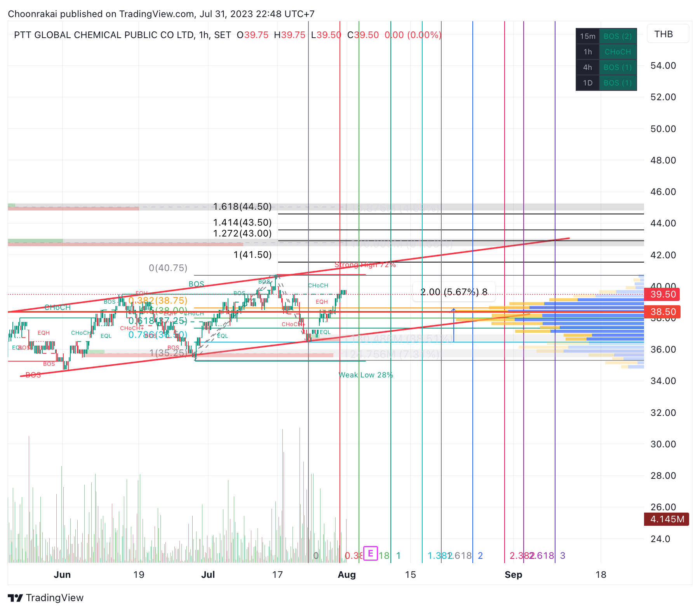Image resolution: width=700 pixels, height=612 pixels.
Task: Click the 30.00 price scale label
Action: click(x=663, y=444)
